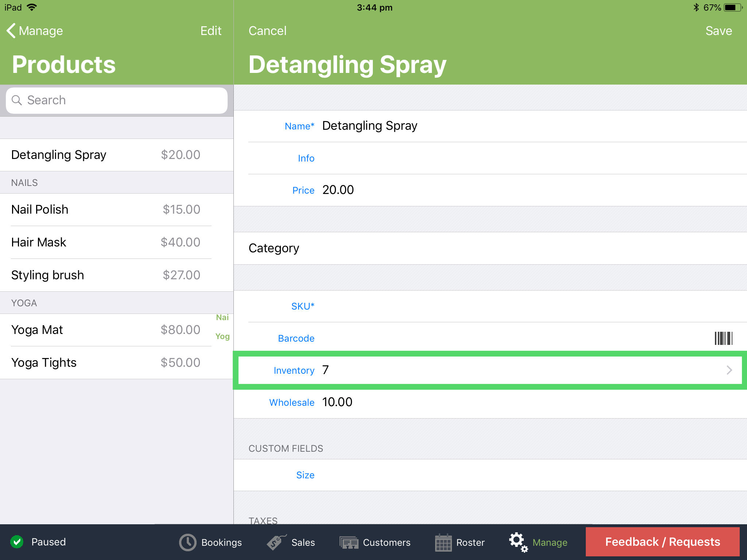Cancel editing Detangling Spray

tap(267, 31)
